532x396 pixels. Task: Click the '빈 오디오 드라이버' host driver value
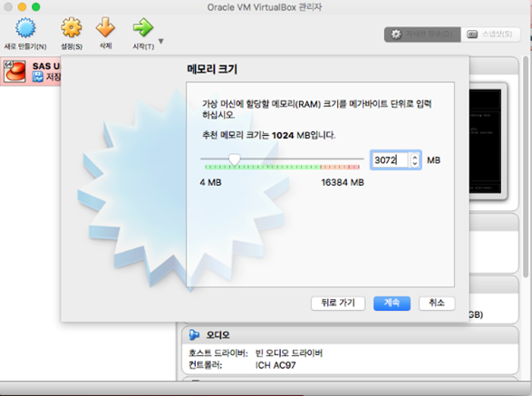point(289,353)
